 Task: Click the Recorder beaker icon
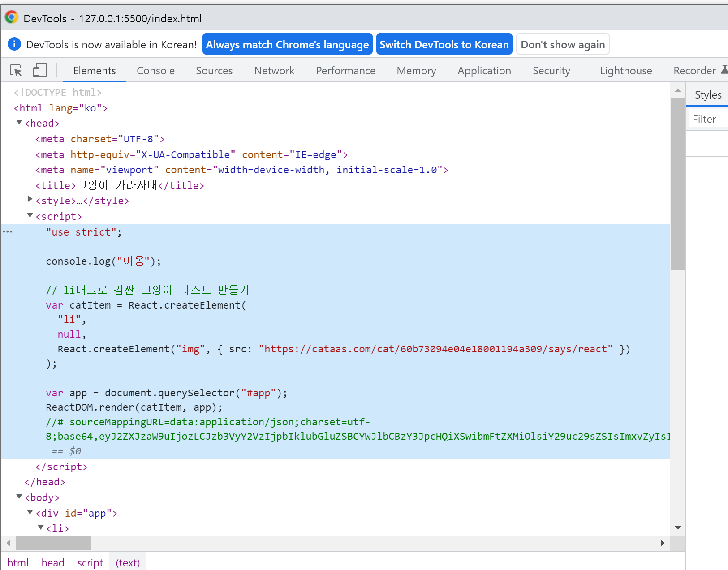click(x=724, y=70)
